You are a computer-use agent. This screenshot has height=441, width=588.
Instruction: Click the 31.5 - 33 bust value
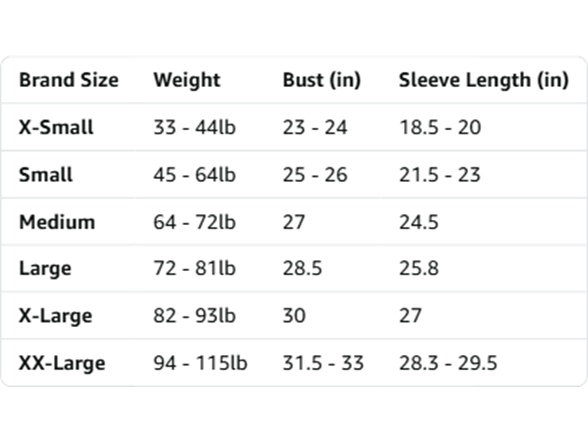[323, 363]
